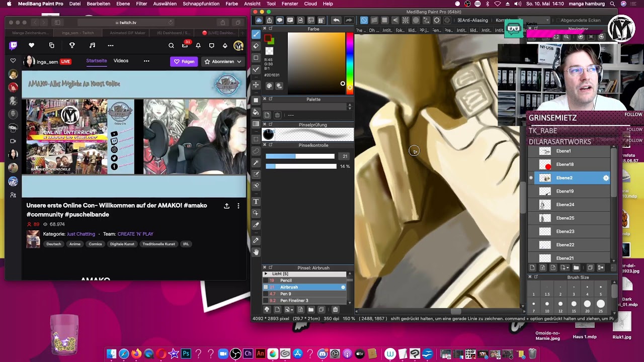Open Just Chatting category link
Screen dimensions: 644x362
coord(81,234)
